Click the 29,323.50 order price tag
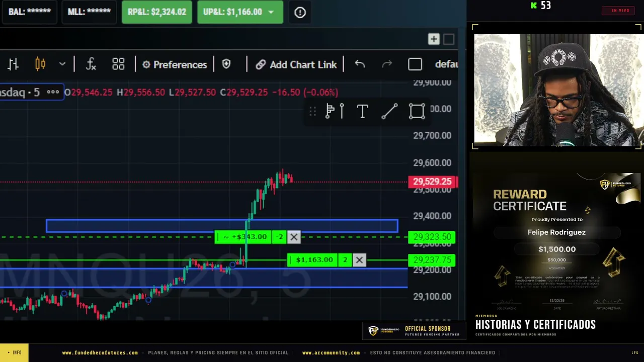644x362 pixels. [432, 237]
